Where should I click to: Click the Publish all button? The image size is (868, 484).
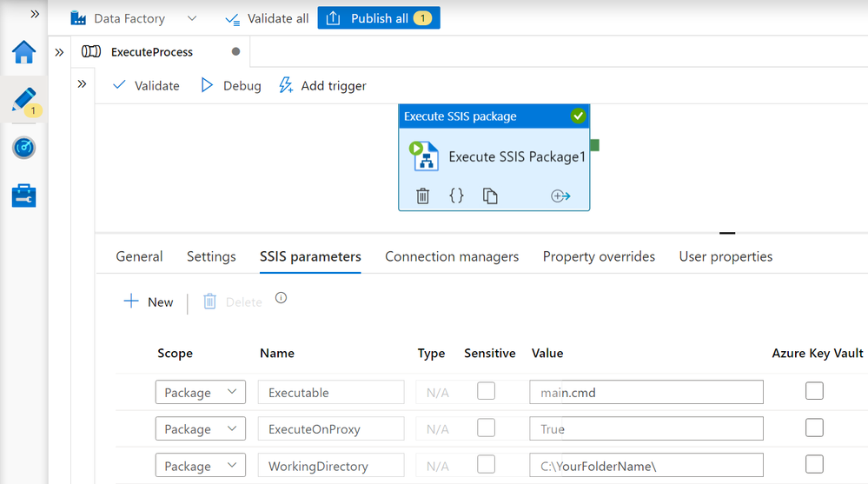coord(379,18)
